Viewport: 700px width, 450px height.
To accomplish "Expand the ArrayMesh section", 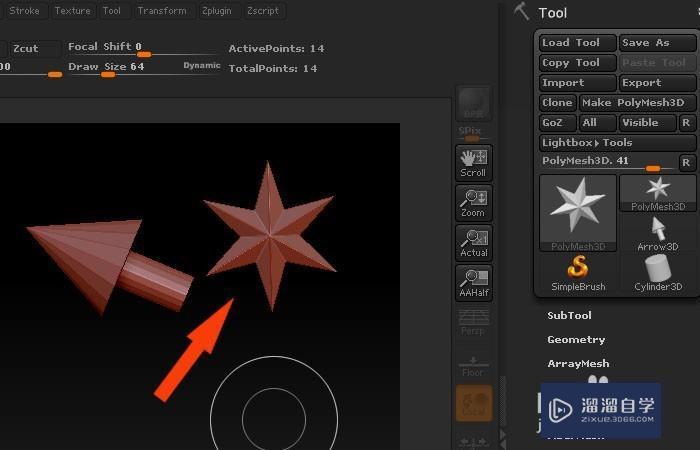I will [578, 364].
